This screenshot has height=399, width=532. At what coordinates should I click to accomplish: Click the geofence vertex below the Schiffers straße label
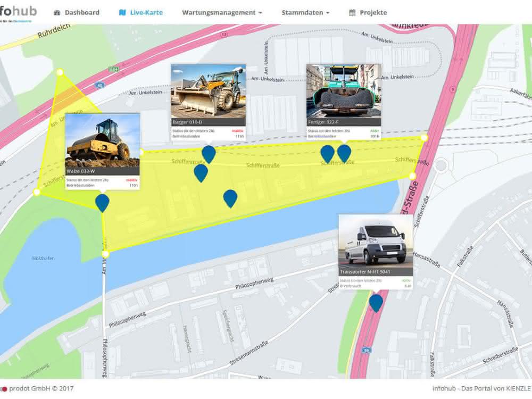coord(412,176)
